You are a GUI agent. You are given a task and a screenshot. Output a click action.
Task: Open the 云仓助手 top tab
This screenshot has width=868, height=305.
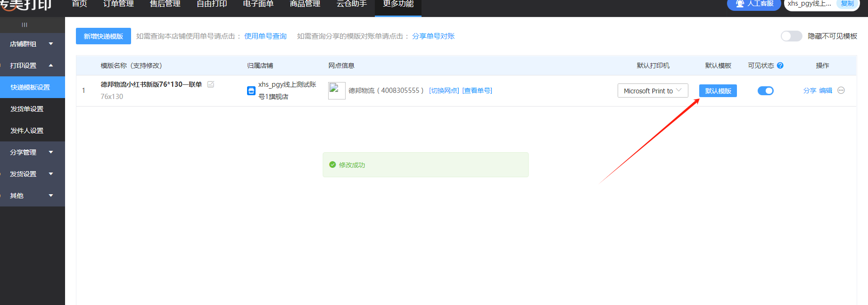(352, 4)
